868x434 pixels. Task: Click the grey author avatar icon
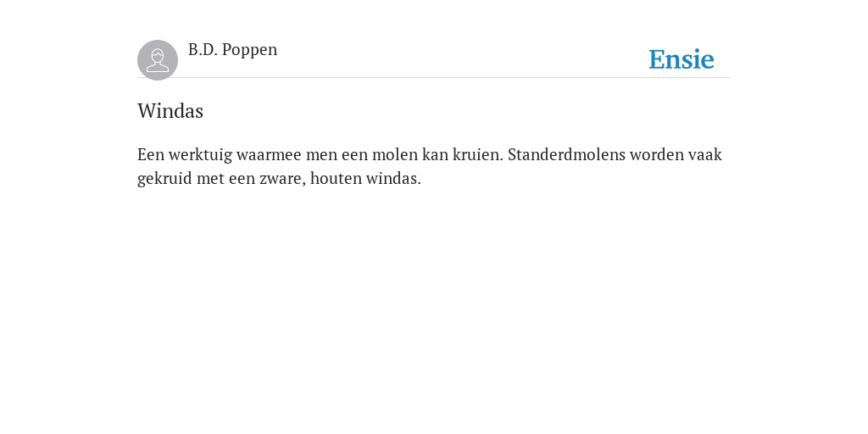point(158,60)
